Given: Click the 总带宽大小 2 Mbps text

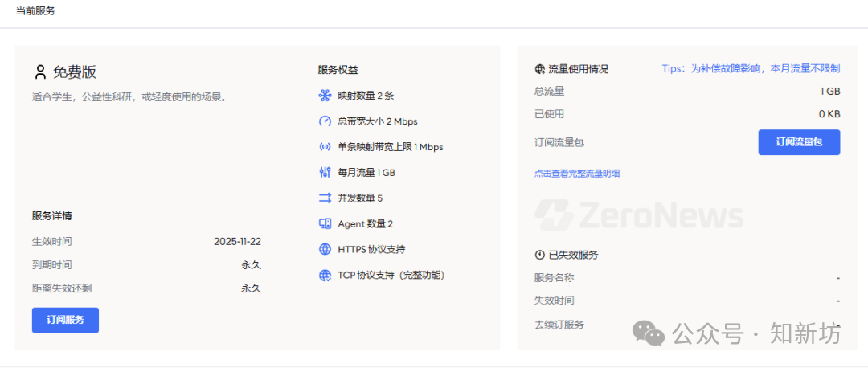Looking at the screenshot, I should coord(378,121).
